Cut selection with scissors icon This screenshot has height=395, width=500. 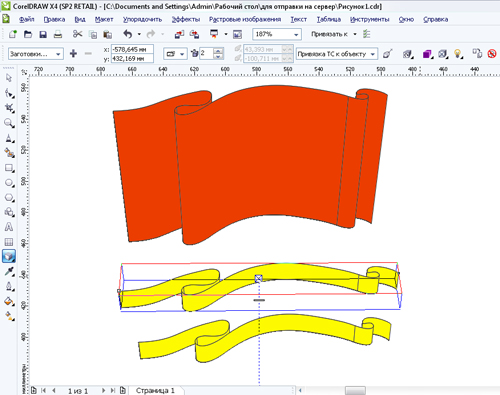coord(77,34)
